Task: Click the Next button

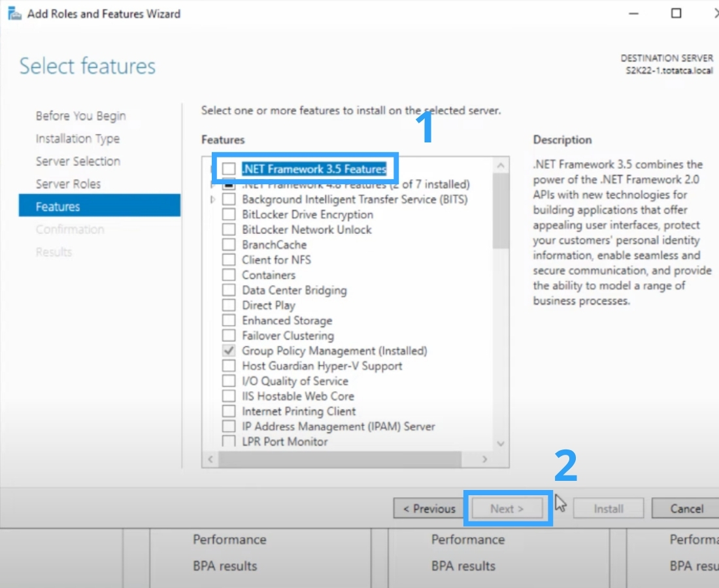Action: pos(507,509)
